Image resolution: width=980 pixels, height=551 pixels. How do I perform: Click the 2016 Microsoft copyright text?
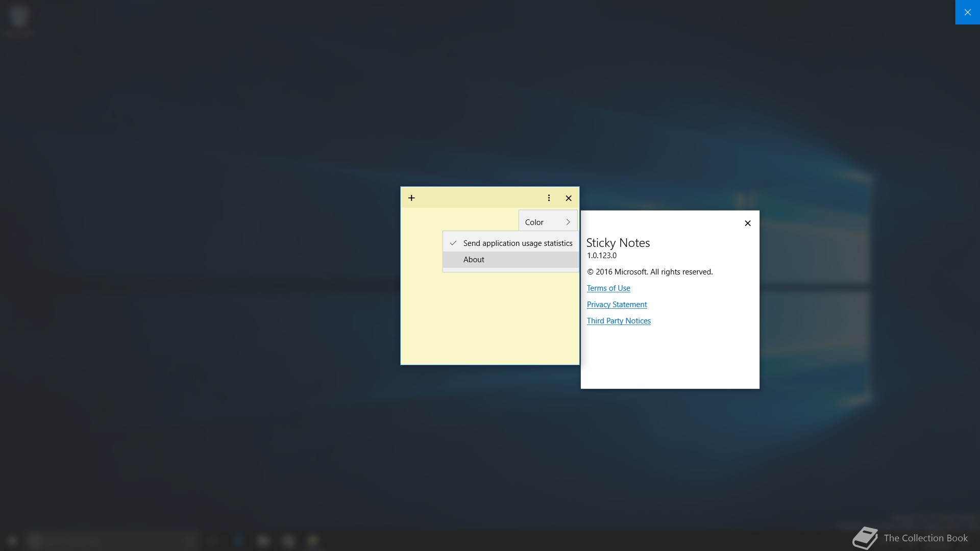(x=650, y=272)
